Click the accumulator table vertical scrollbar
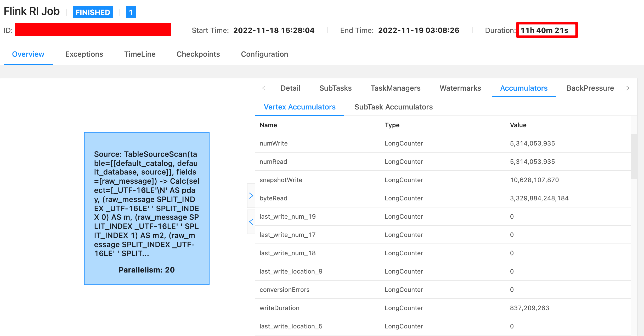 (634, 156)
